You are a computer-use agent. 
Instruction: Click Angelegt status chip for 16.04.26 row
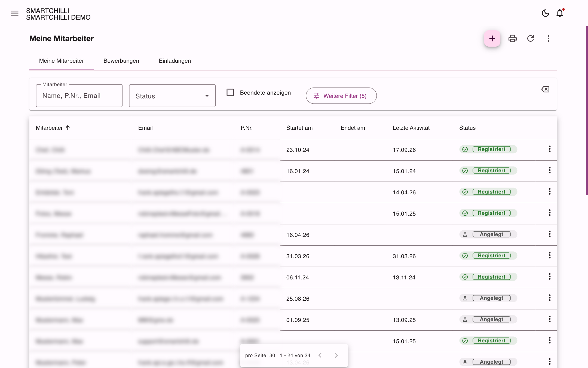pyautogui.click(x=488, y=234)
